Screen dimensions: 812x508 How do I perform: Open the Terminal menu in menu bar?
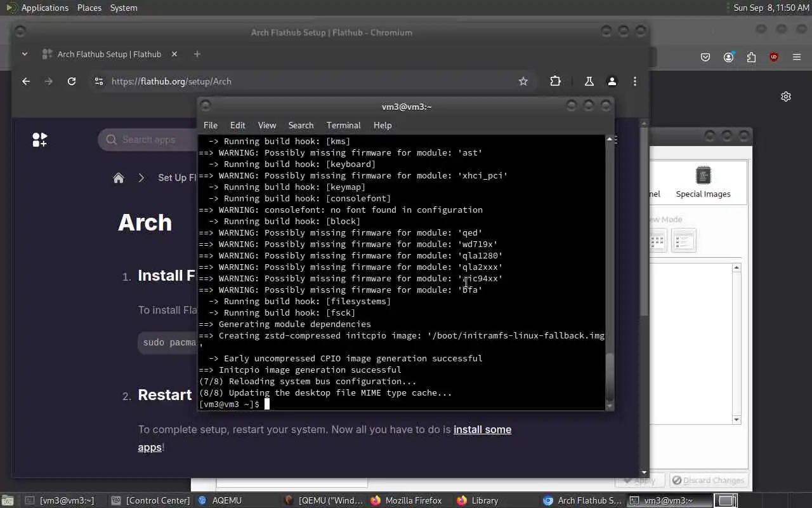click(x=343, y=125)
